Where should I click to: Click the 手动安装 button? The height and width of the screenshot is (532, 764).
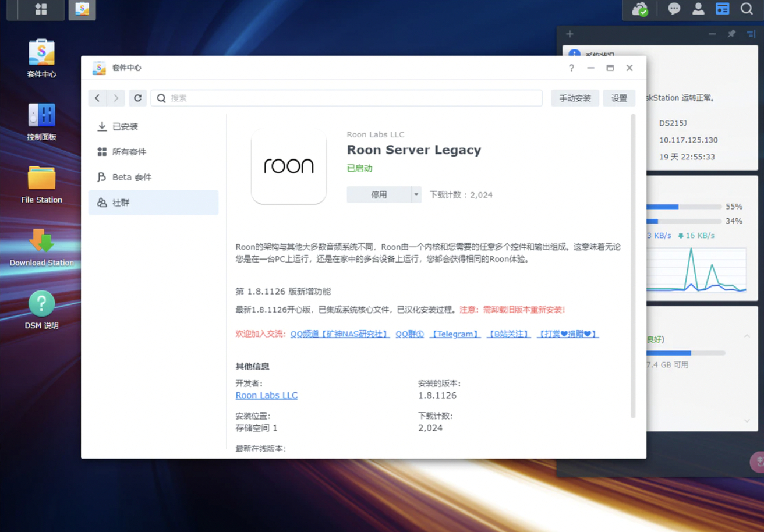click(575, 98)
